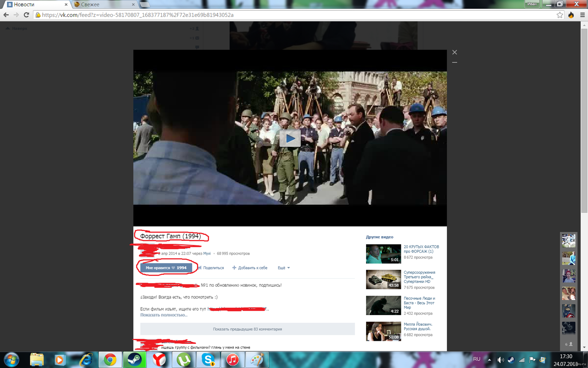Click Steam icon in system tray

pos(511,360)
